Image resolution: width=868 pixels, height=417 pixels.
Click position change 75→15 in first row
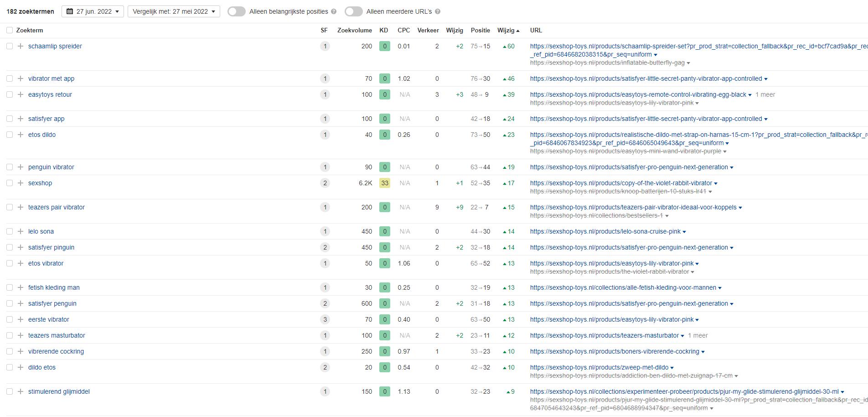(480, 46)
